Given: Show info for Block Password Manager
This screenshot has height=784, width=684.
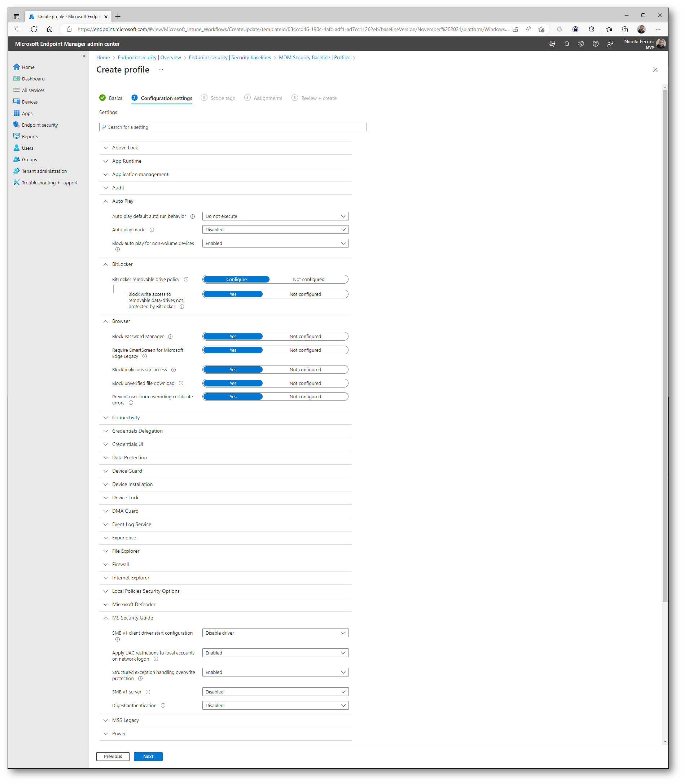Looking at the screenshot, I should click(170, 337).
